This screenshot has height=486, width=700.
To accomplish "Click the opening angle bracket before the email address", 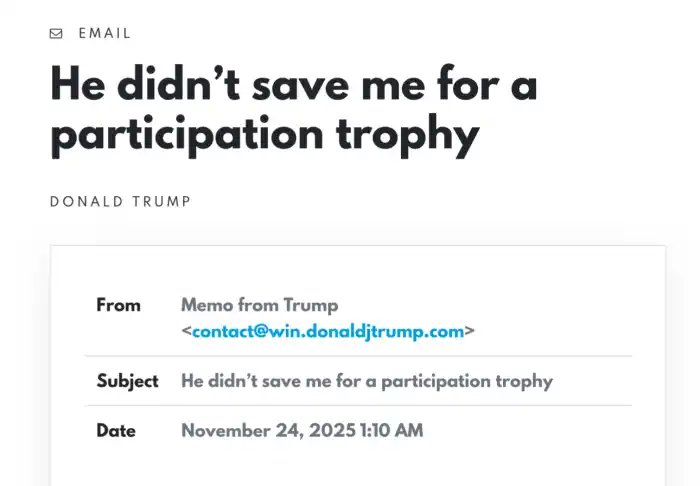I will (x=186, y=331).
